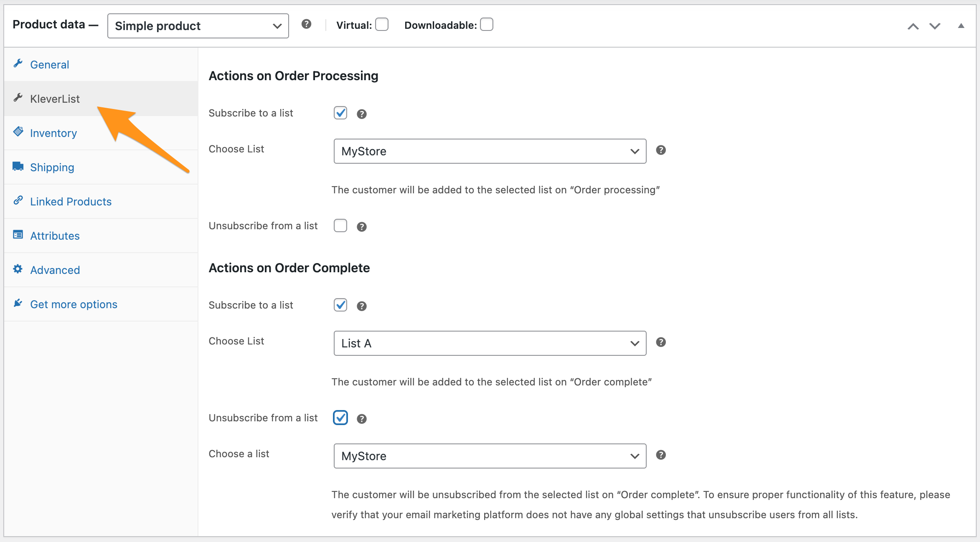Open the Order Processing Choose List dropdown set to MyStore

490,151
